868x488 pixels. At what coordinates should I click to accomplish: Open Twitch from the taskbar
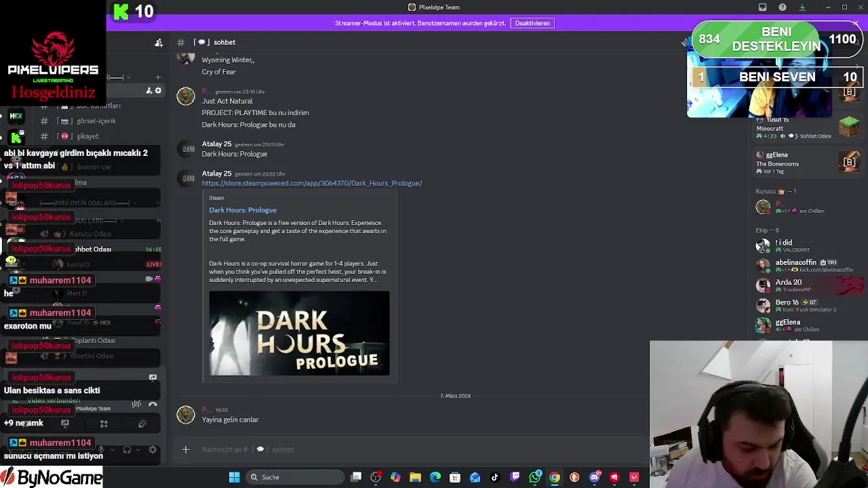point(515,477)
